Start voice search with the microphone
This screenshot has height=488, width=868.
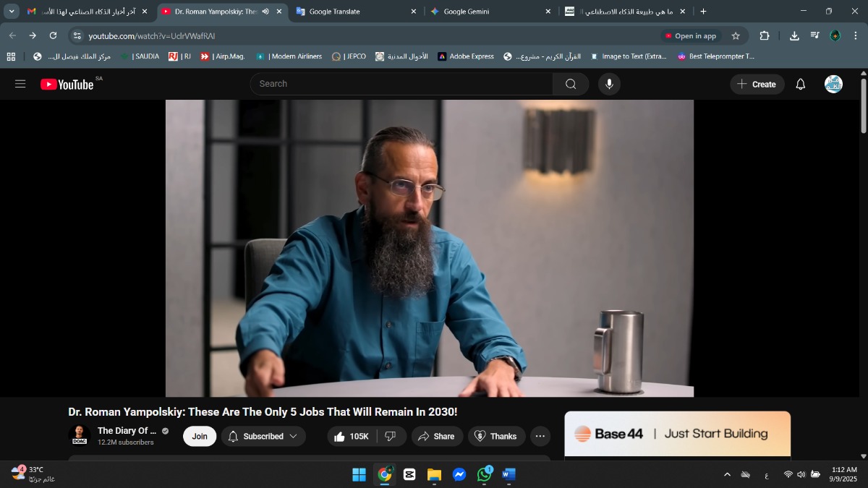pyautogui.click(x=609, y=84)
